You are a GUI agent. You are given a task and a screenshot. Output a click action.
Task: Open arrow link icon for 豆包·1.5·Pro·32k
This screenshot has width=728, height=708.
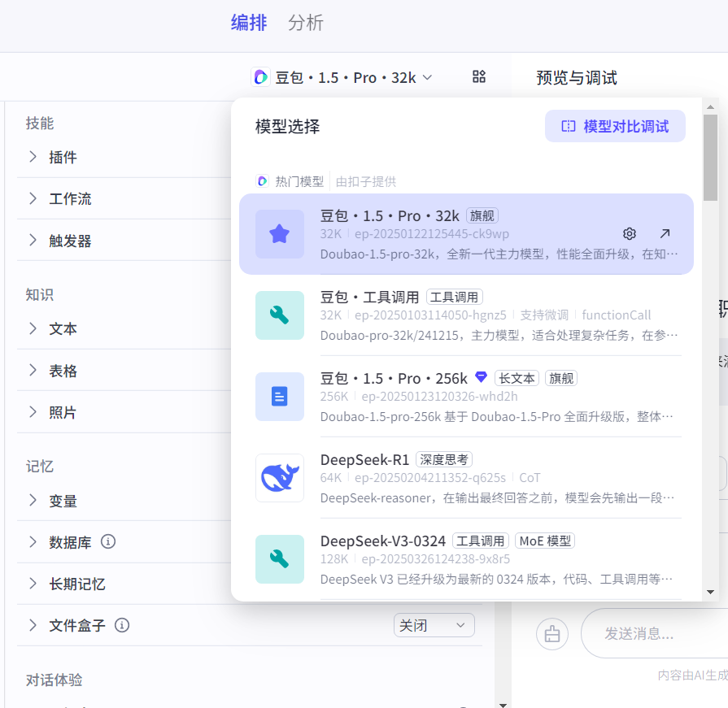pyautogui.click(x=665, y=233)
